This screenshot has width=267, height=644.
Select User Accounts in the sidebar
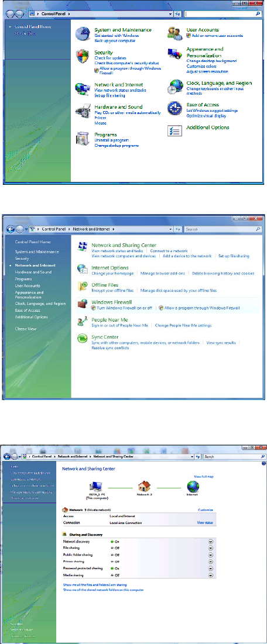(28, 286)
